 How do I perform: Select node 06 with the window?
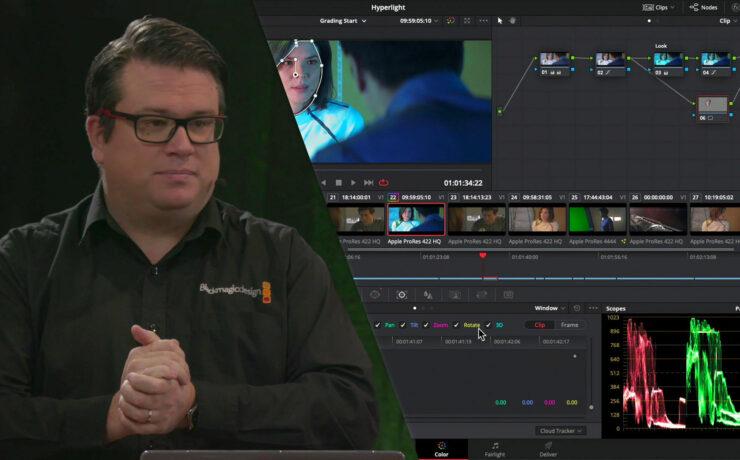712,109
